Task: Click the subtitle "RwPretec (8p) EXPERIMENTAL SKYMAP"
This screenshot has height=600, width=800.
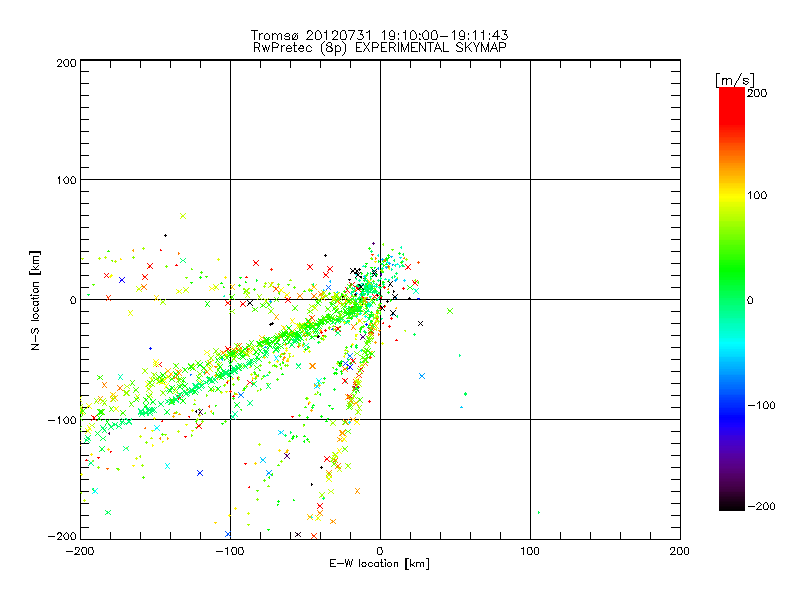Action: point(380,47)
